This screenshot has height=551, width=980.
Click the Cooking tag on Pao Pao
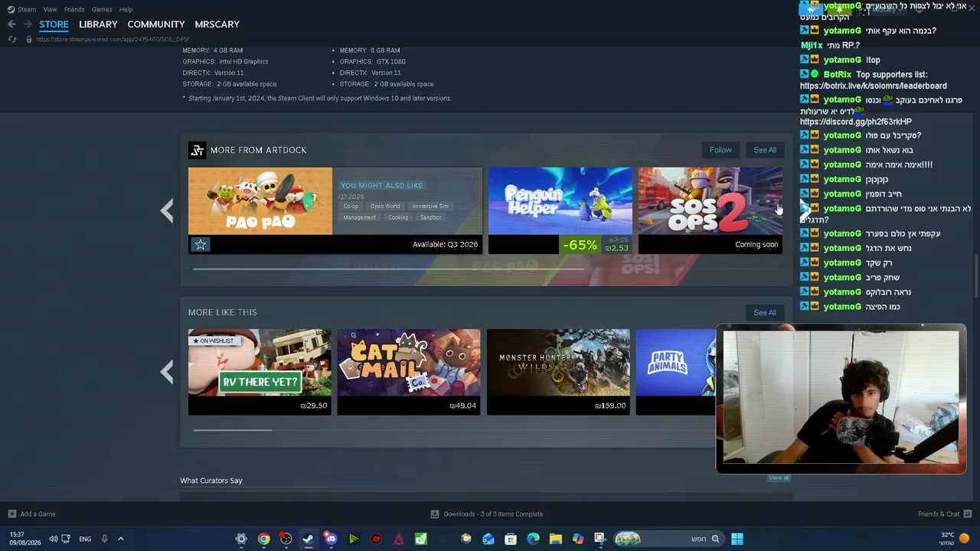click(398, 217)
